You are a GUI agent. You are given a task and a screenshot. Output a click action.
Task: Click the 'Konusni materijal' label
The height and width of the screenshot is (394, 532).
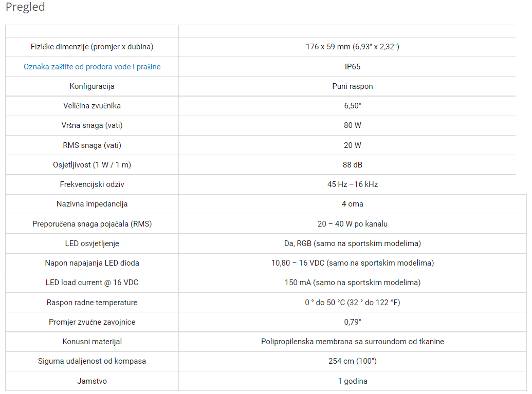[x=92, y=342]
